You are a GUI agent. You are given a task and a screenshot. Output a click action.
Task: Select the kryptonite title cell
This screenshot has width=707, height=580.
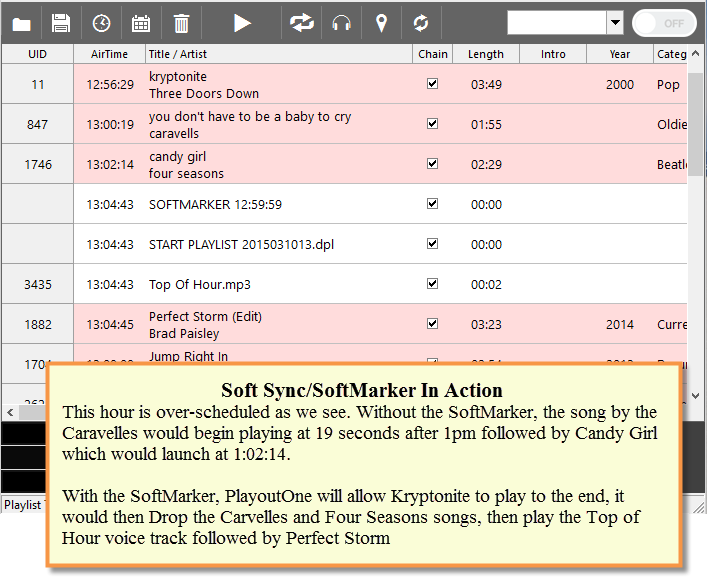click(178, 77)
